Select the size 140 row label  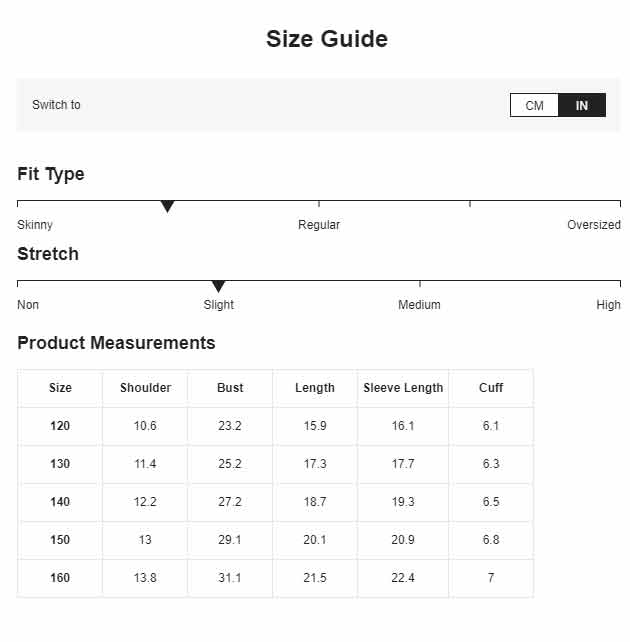click(60, 502)
